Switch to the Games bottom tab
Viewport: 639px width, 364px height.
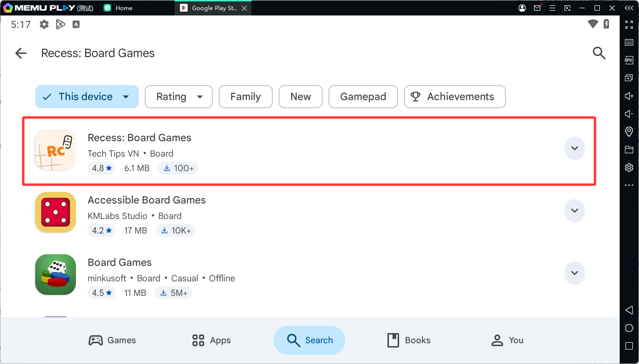[x=112, y=340]
